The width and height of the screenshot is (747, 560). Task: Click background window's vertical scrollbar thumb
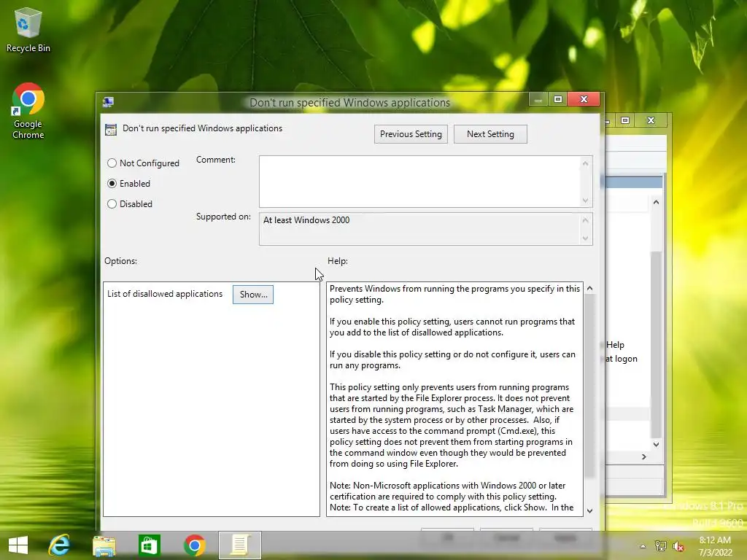(656, 344)
